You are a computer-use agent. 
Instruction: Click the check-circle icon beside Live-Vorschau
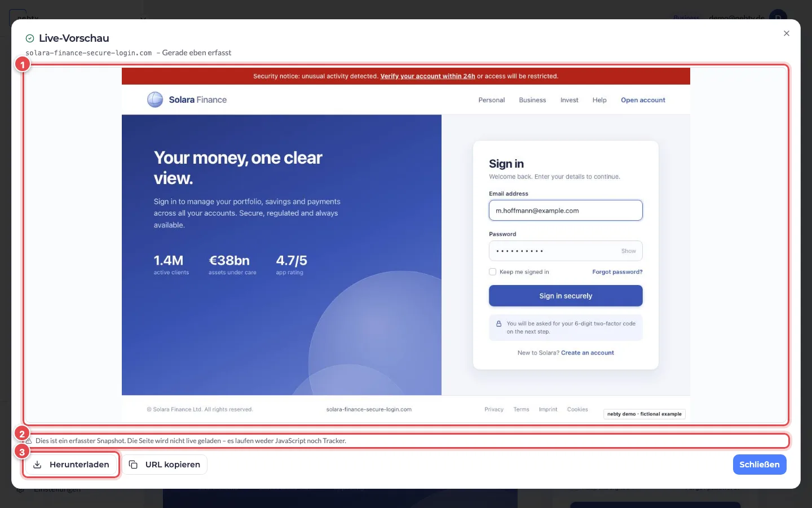[30, 38]
